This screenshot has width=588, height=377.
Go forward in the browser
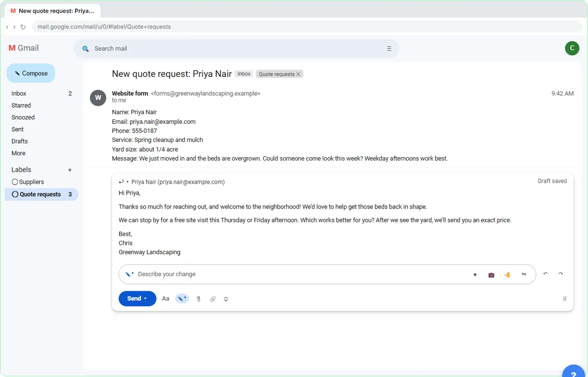(x=14, y=27)
